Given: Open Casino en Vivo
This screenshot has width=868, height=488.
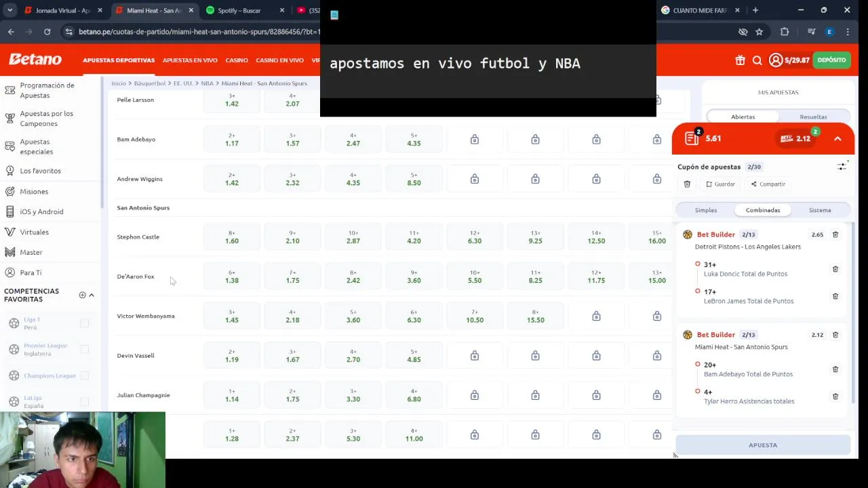Looking at the screenshot, I should tap(279, 60).
